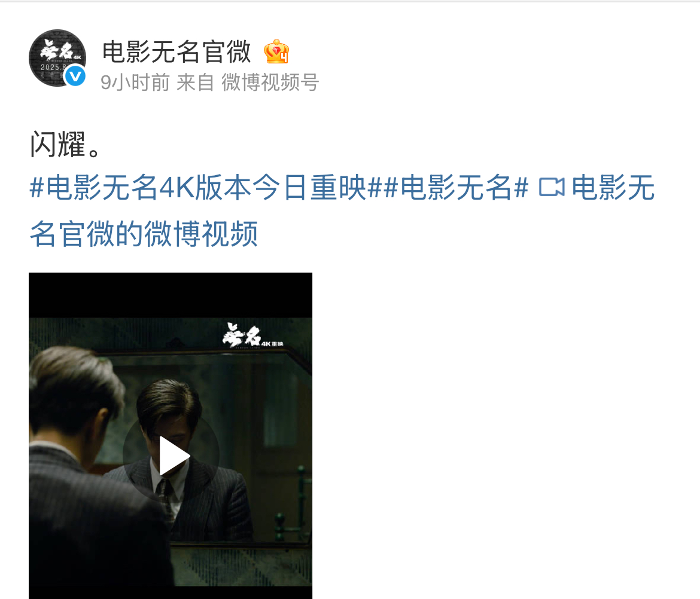Open the hashtag #电影无名# topic
700x599 pixels.
456,187
